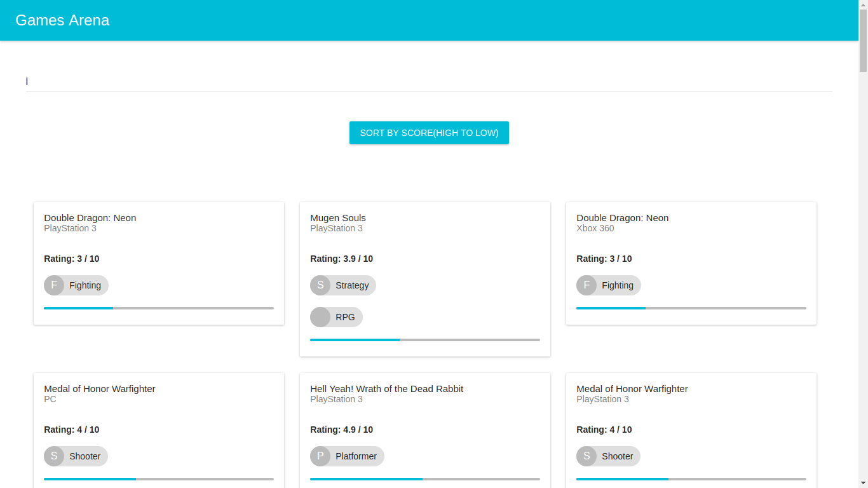Viewport: 868px width, 488px height.
Task: Click the P avatar on Hell Yeah card
Action: click(x=320, y=456)
